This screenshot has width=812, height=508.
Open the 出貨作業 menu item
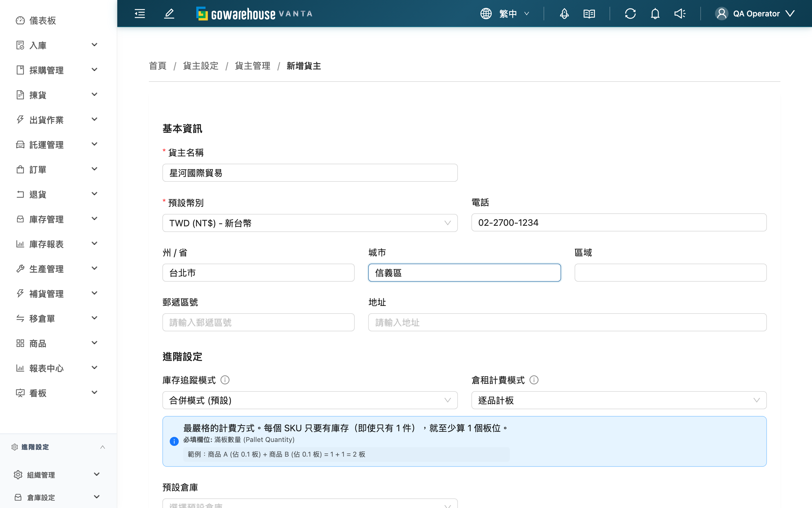click(58, 120)
